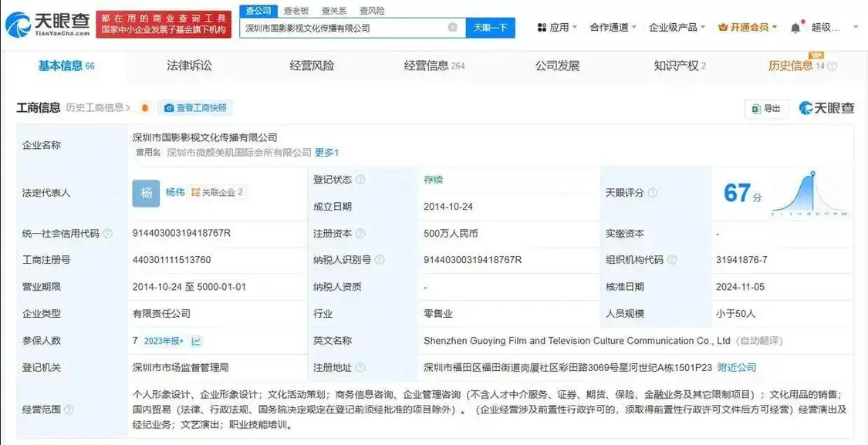Image resolution: width=868 pixels, height=445 pixels.
Task: Click the help icon beside 历史信息 14
Action: [x=832, y=66]
